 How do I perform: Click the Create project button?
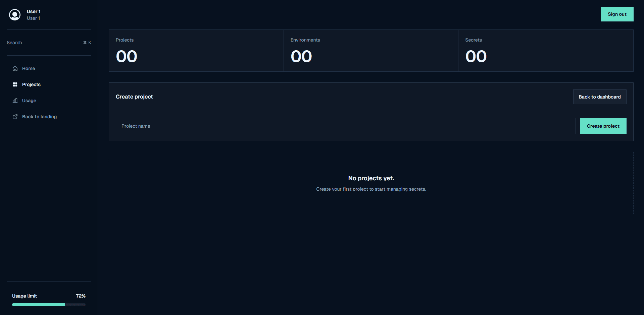click(x=603, y=126)
